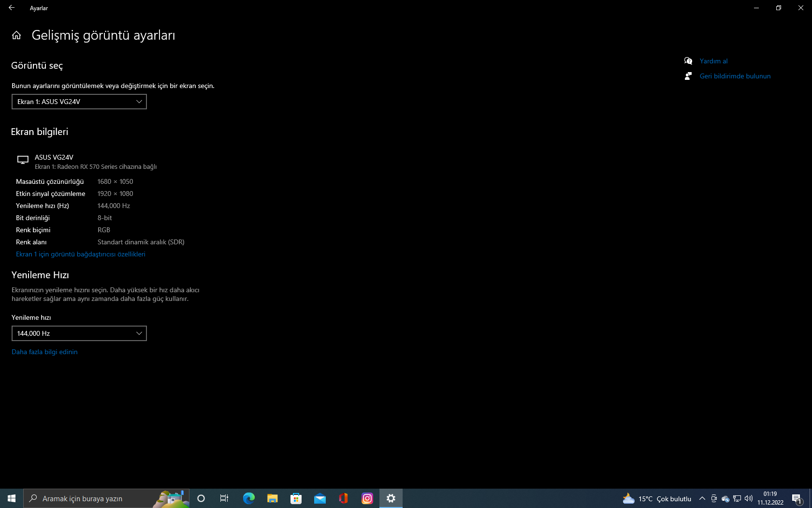The width and height of the screenshot is (812, 508).
Task: Click the Daha fazla bilgi edinin link
Action: coord(44,352)
